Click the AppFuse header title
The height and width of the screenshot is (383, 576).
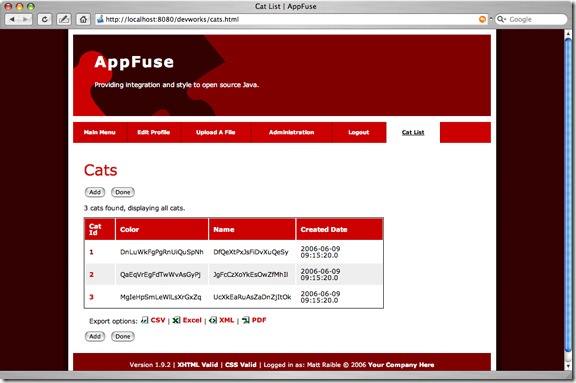tap(134, 62)
